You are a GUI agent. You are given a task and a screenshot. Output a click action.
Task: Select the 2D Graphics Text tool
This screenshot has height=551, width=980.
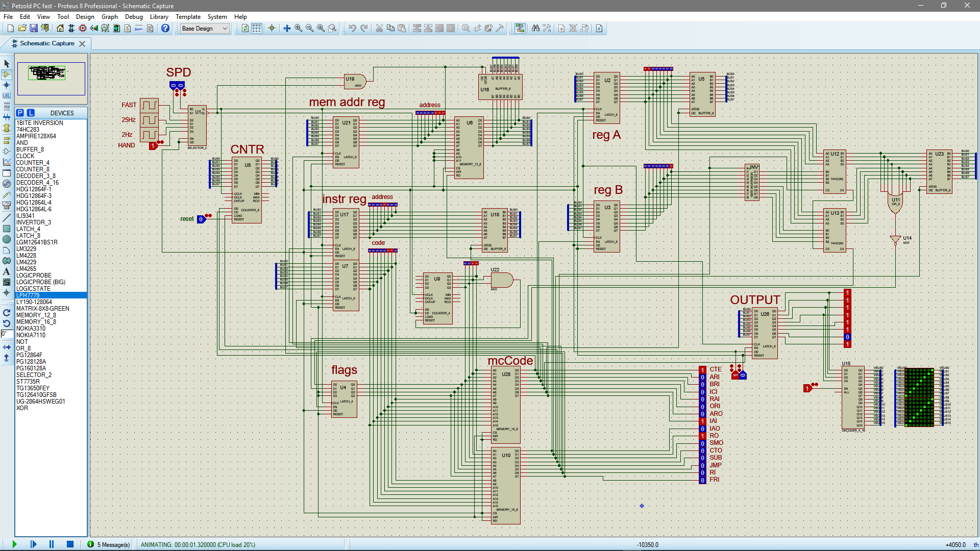tap(7, 271)
